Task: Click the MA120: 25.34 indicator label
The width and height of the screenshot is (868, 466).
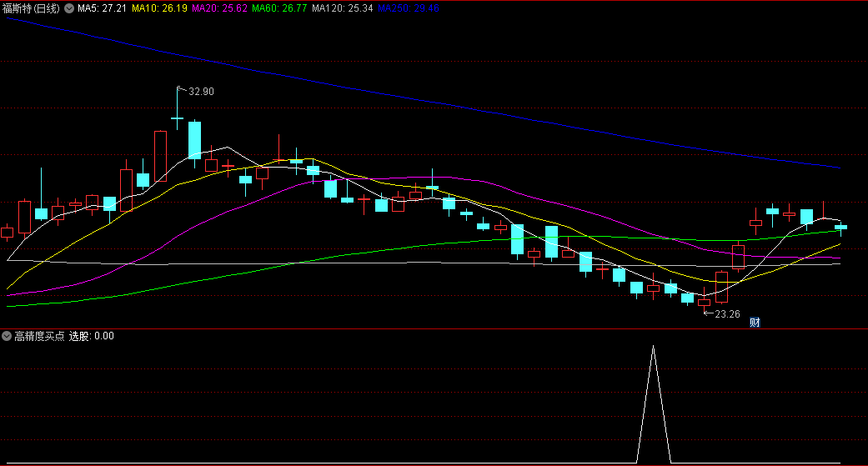Action: point(342,8)
